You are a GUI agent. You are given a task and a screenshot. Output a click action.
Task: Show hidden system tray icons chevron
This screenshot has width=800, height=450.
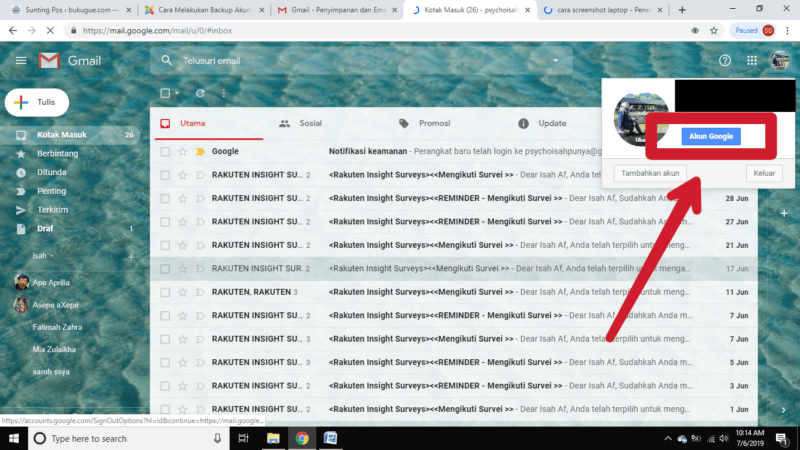(668, 438)
